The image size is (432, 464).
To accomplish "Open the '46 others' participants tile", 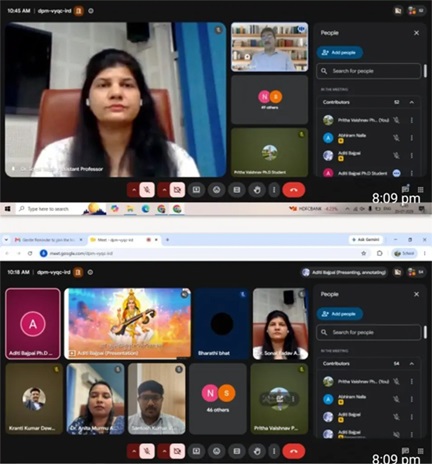I will [218, 399].
